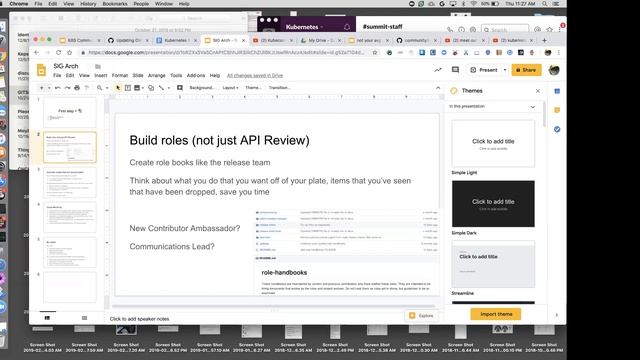Image resolution: width=640 pixels, height=360 pixels.
Task: Select the Simple Dark theme thumbnail
Action: 493,204
